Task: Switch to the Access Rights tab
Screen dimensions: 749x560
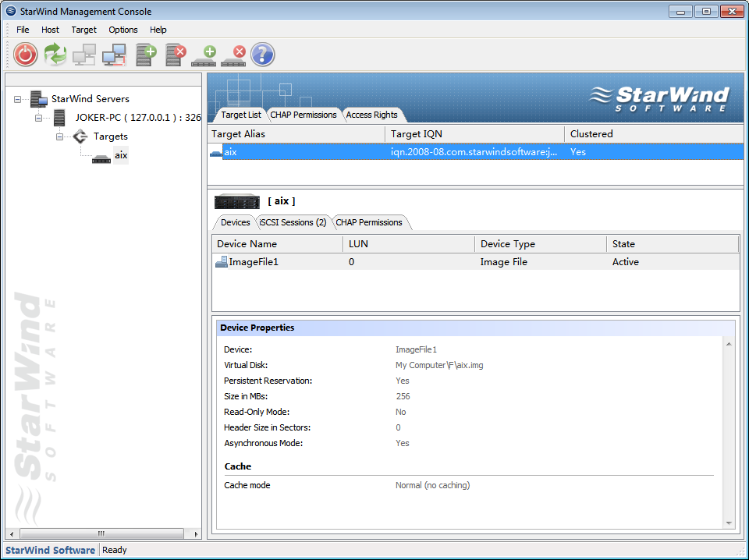Action: click(371, 115)
